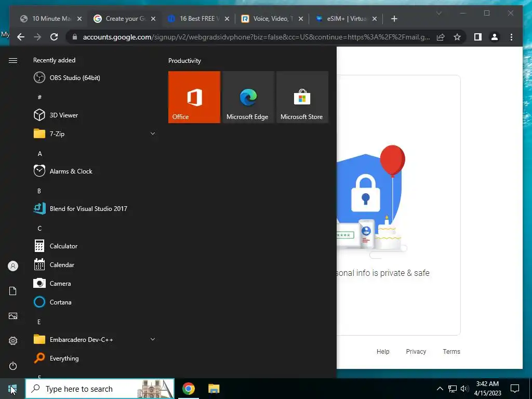The width and height of the screenshot is (532, 399).
Task: Open the volume tray icon
Action: pos(464,389)
